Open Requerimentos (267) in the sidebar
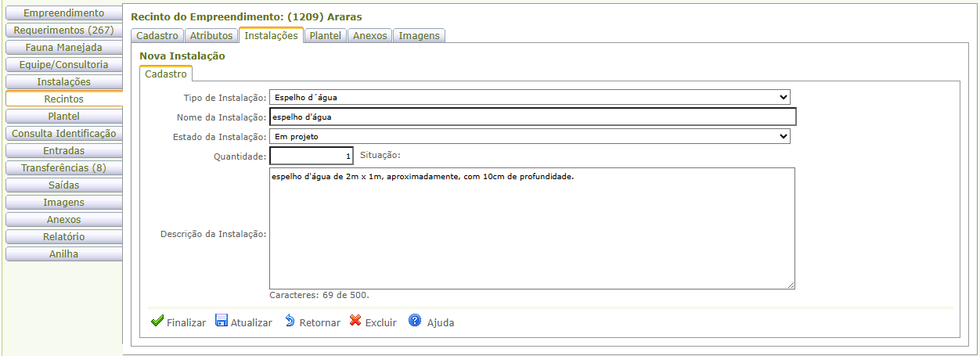The width and height of the screenshot is (980, 356). click(63, 31)
